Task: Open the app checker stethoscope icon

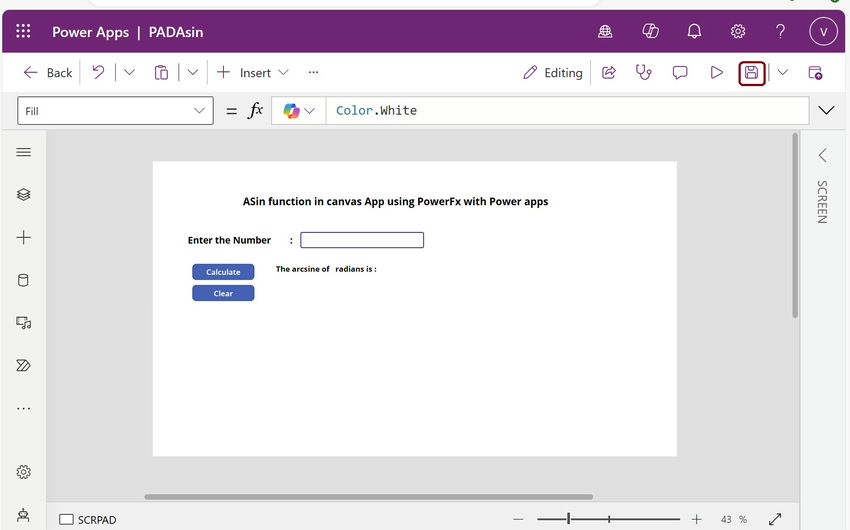Action: pos(643,73)
